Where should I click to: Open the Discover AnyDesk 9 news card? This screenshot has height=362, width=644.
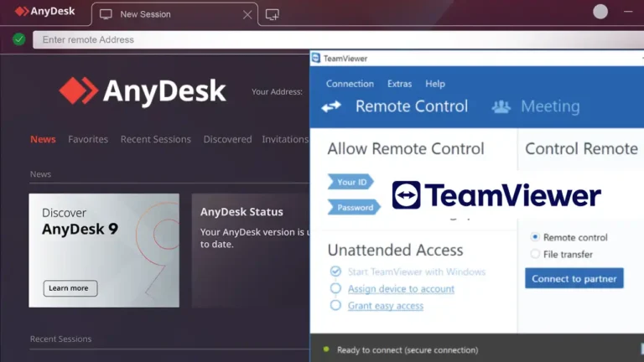point(104,251)
